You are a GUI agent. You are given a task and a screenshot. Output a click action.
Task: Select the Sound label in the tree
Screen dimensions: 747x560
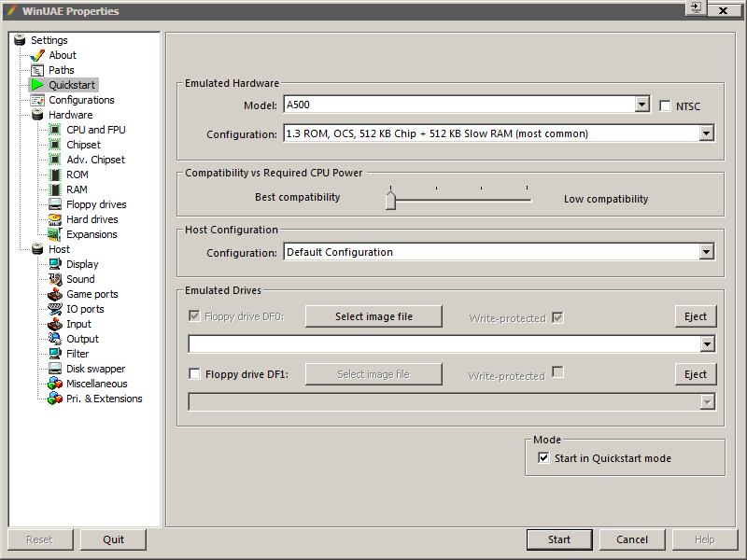[x=80, y=279]
